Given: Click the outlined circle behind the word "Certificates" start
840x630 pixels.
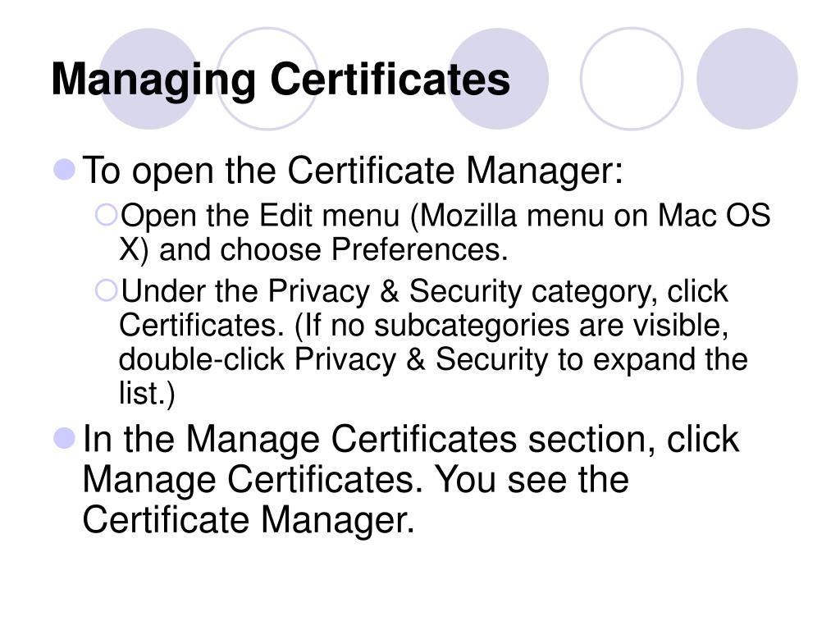Looking at the screenshot, I should (267, 79).
